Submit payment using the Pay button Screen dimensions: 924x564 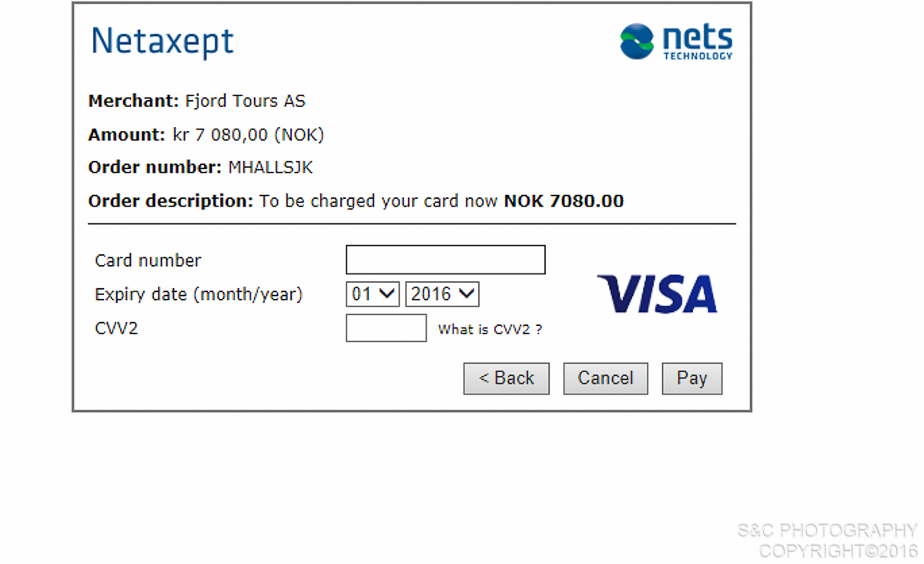tap(691, 378)
